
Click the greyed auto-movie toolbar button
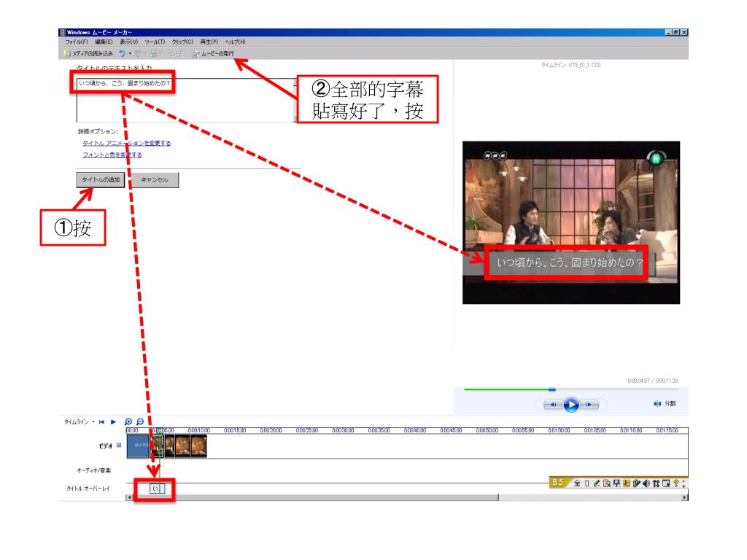click(169, 54)
